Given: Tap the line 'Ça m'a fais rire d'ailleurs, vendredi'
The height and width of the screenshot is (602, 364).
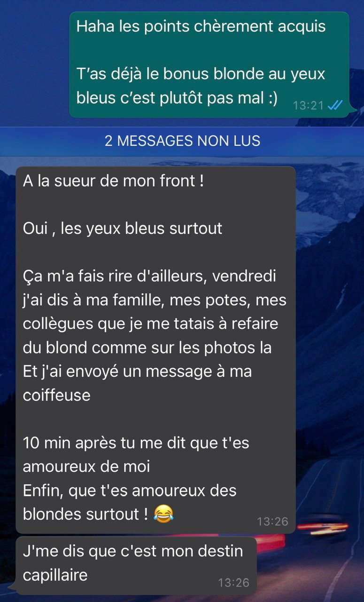Looking at the screenshot, I should point(149,277).
